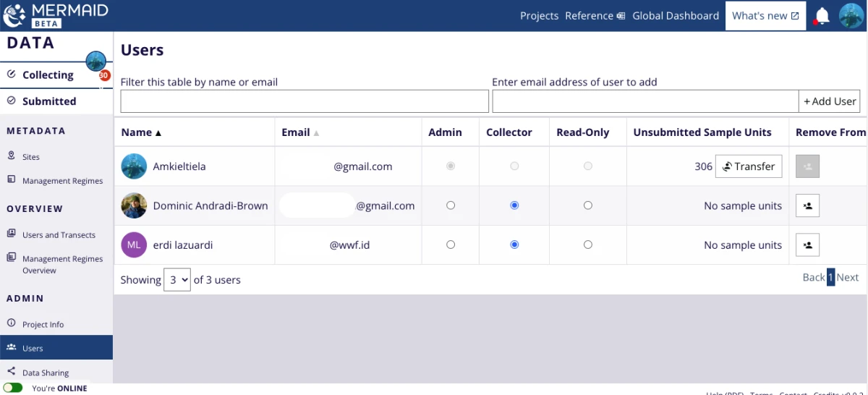Open the Reference menu
Viewport: 868px width, 395px height.
pyautogui.click(x=595, y=16)
